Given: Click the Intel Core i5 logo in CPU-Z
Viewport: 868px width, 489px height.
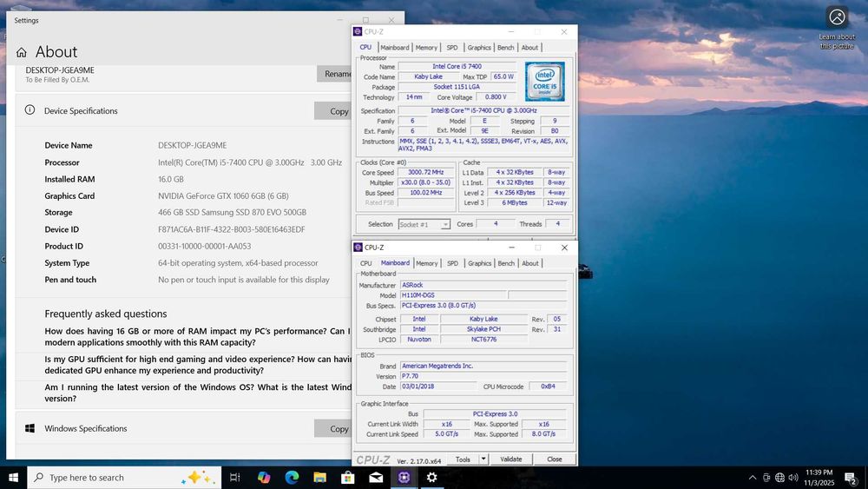Looking at the screenshot, I should point(545,82).
